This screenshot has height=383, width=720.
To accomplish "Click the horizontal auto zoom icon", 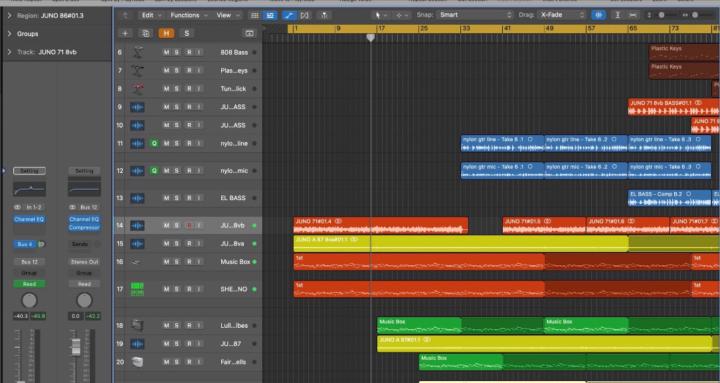I will click(633, 15).
